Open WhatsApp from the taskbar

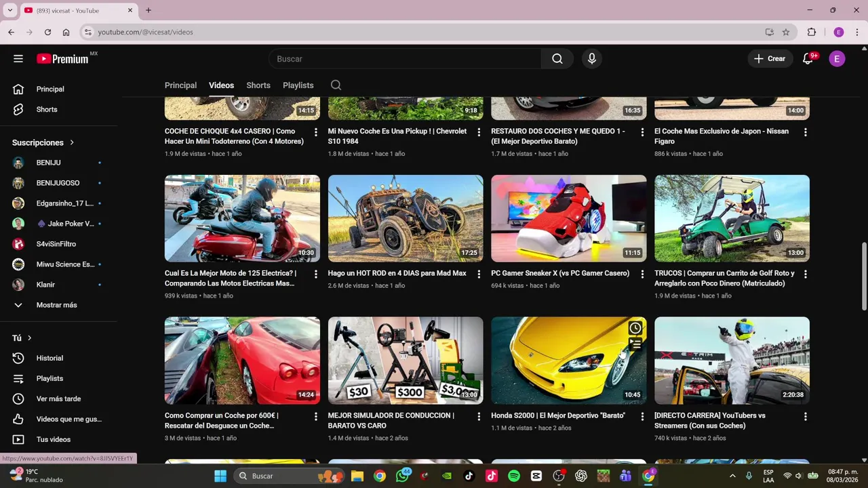403,476
